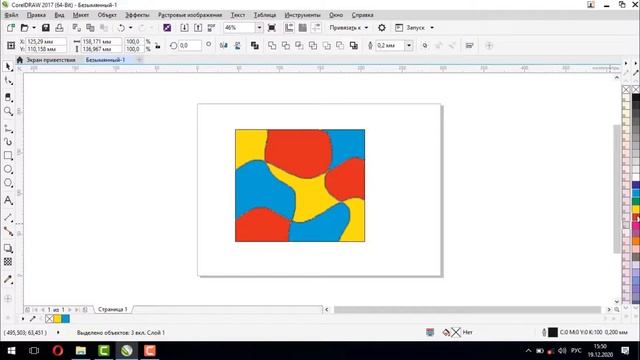
Task: Click the horizontal scrollbar
Action: 467,310
